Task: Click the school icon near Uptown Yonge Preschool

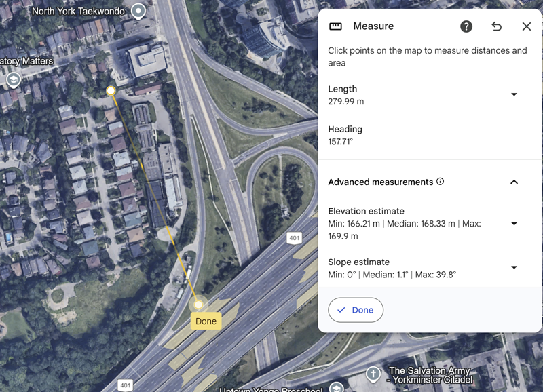Action: click(x=336, y=387)
